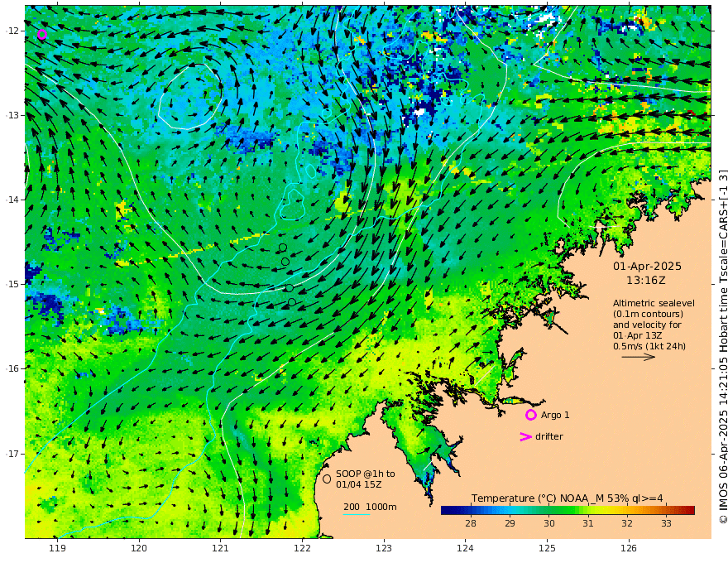This screenshot has height=563, width=728.
Task: Click the "200" isobath depth label
Action: pyautogui.click(x=352, y=507)
